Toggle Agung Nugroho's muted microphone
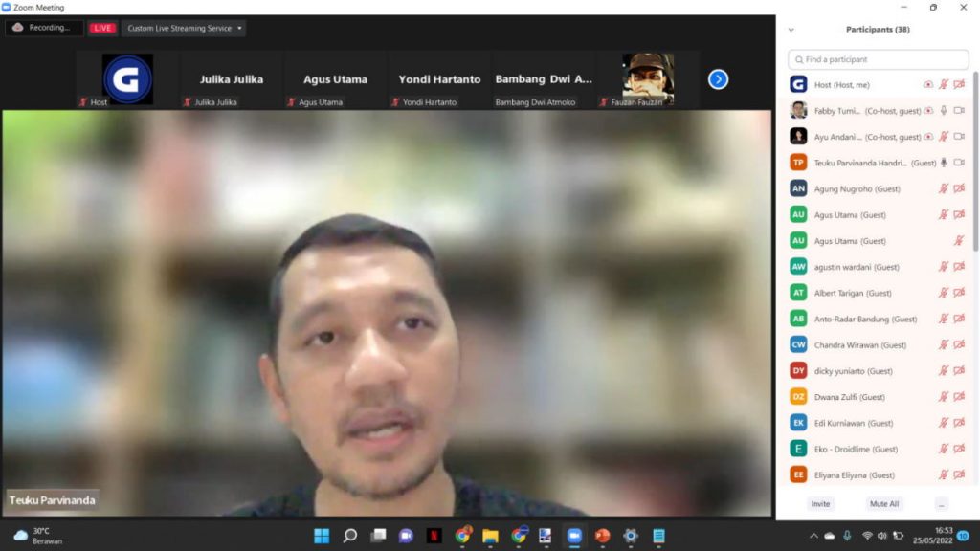The width and height of the screenshot is (980, 551). tap(945, 187)
